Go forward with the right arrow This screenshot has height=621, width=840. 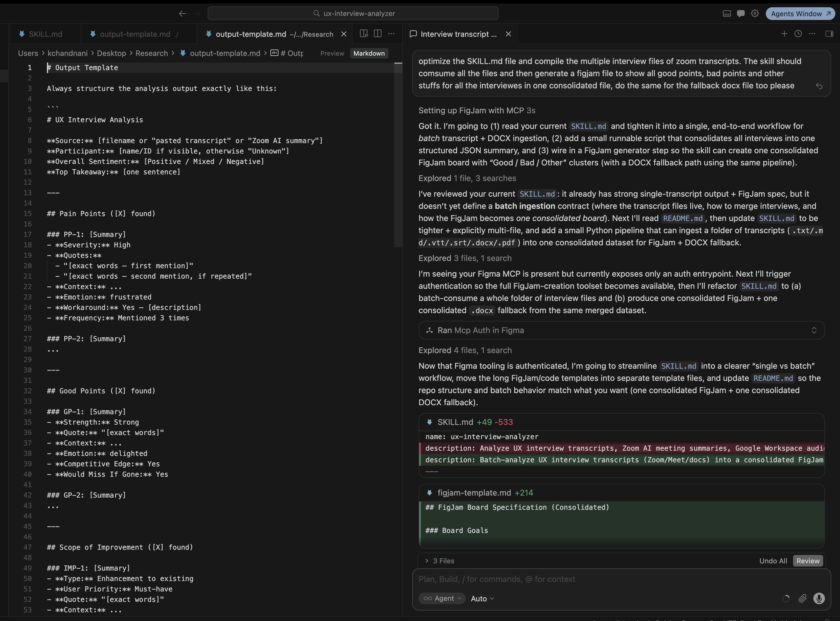tap(196, 14)
